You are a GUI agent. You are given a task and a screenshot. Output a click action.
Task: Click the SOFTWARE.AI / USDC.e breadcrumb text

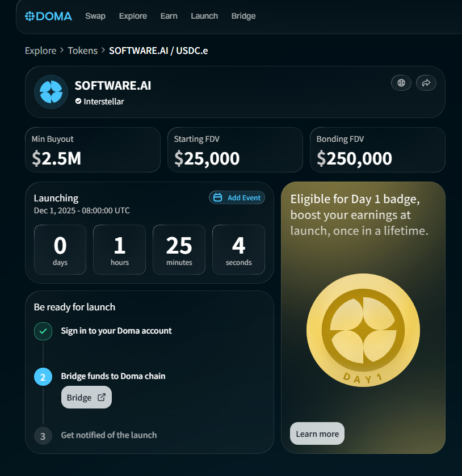tap(158, 50)
